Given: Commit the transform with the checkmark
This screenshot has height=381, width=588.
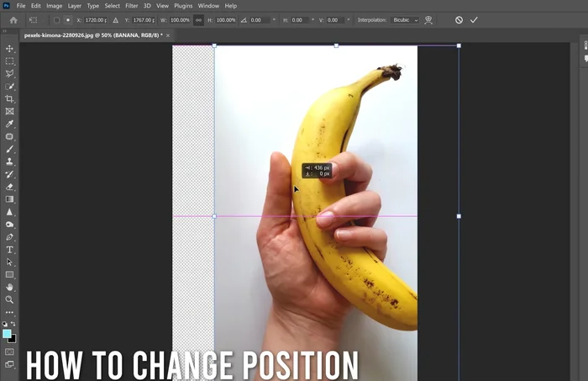Looking at the screenshot, I should (x=474, y=19).
